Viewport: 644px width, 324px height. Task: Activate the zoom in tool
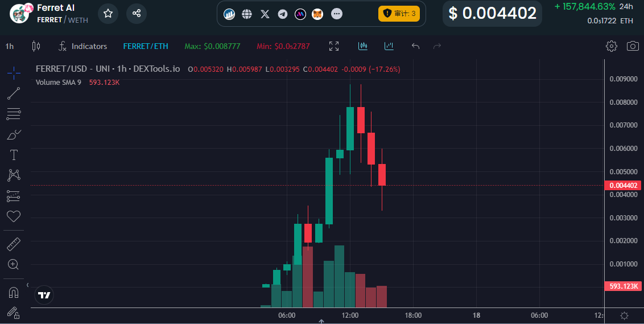pos(14,264)
